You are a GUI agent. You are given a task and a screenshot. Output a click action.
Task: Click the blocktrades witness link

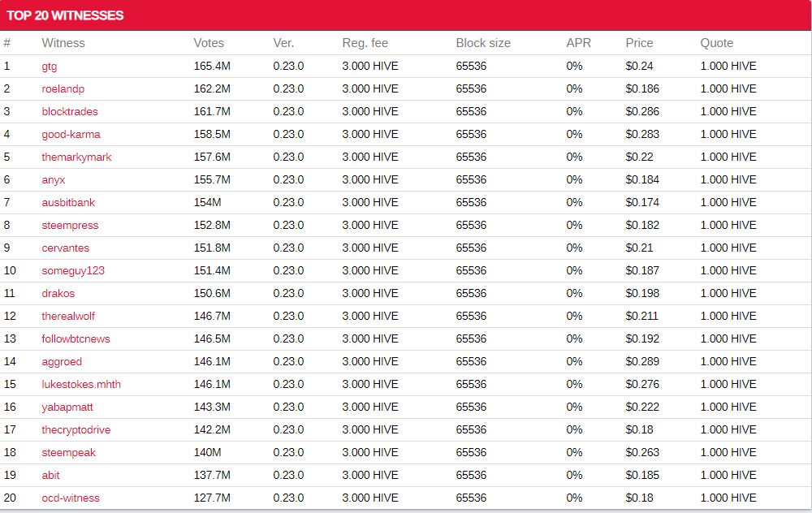tap(69, 112)
